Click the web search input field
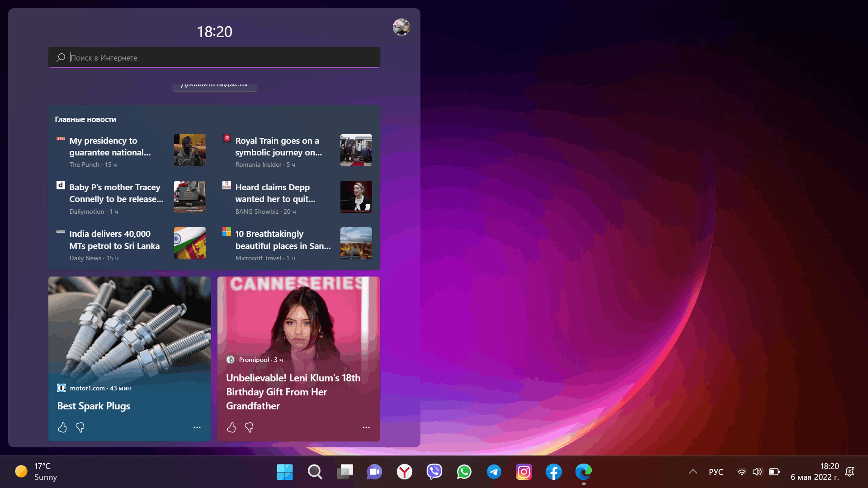Viewport: 868px width, 488px height. pyautogui.click(x=214, y=57)
